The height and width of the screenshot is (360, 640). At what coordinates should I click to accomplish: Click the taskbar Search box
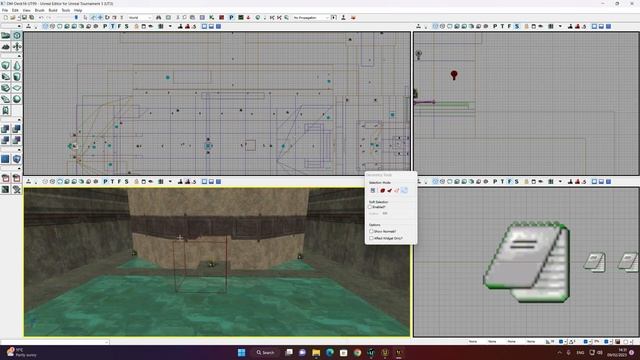pyautogui.click(x=266, y=353)
